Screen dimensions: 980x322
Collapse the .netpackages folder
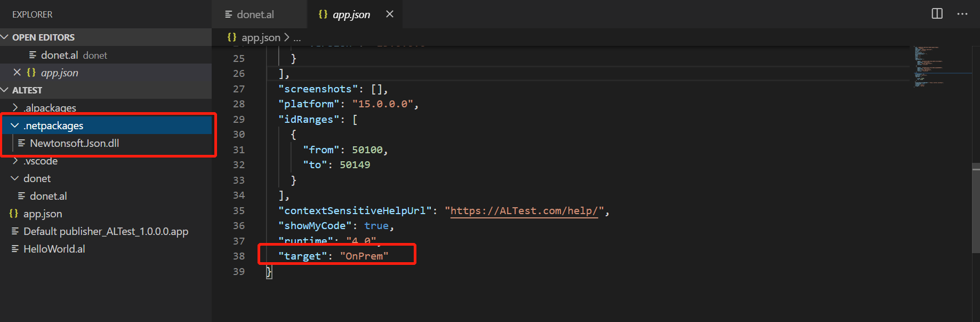[x=15, y=125]
